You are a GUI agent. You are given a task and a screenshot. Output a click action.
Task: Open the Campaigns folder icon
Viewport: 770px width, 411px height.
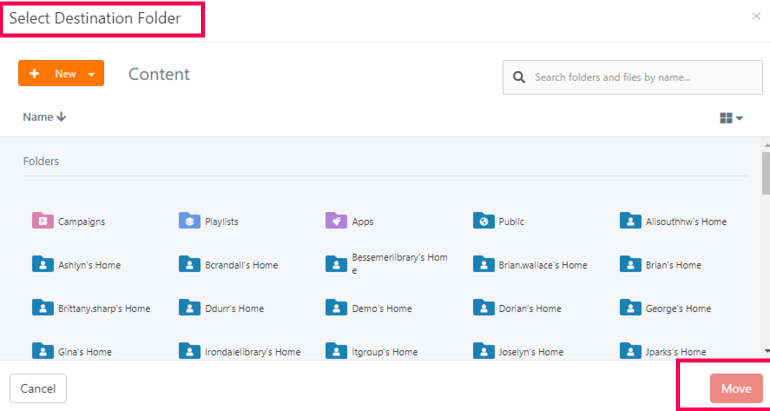[x=42, y=220]
